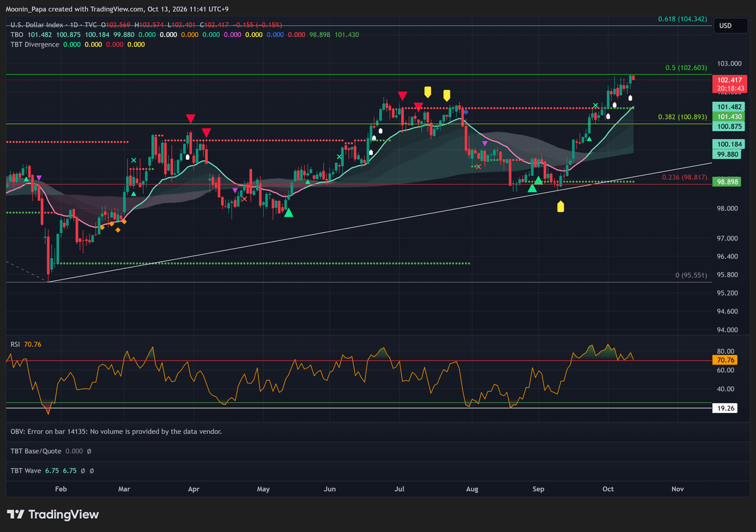756x532 pixels.
Task: Select the 0.5 (102.603) Fibonacci level label
Action: point(687,67)
